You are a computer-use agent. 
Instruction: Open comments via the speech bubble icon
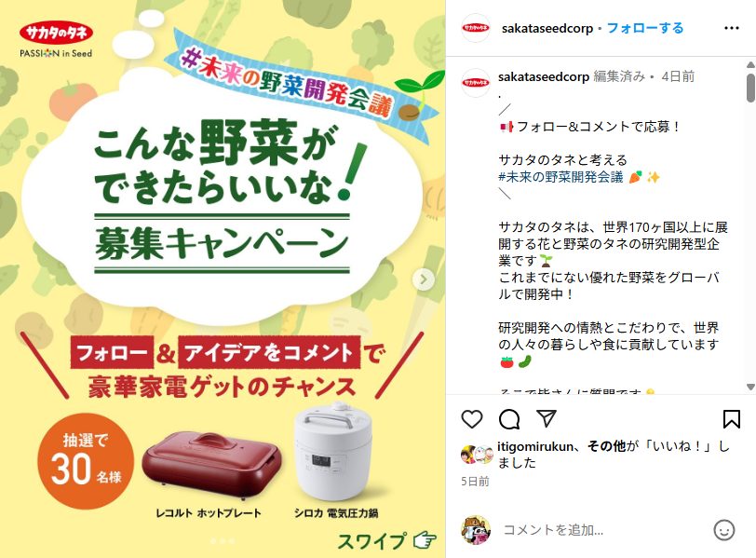(x=509, y=419)
